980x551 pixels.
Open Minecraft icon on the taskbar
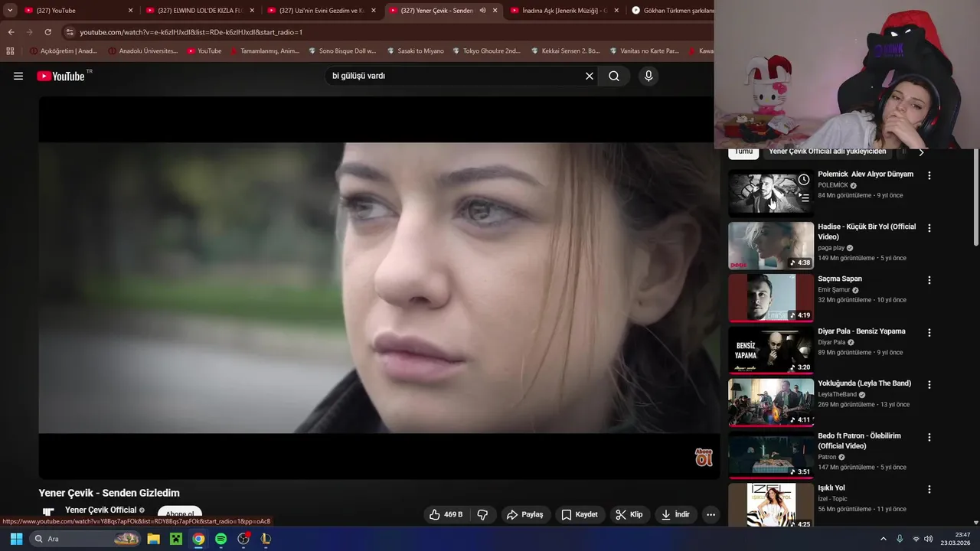(176, 539)
